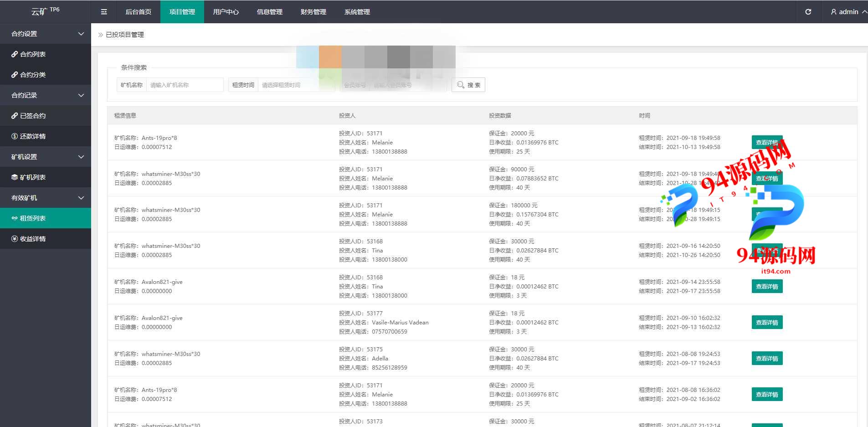Click the 已投项目管理 breadcrumb

coord(125,35)
